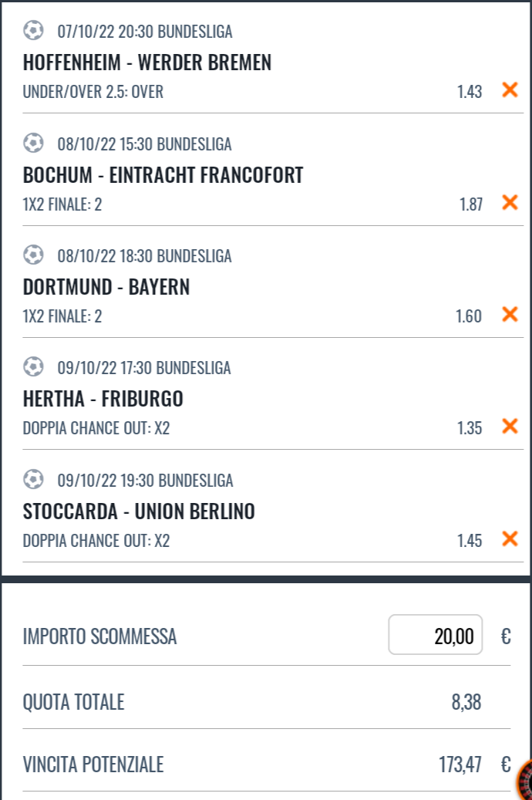532x800 pixels.
Task: Open the Hoffenheim - Werder Bremen match
Action: (147, 62)
